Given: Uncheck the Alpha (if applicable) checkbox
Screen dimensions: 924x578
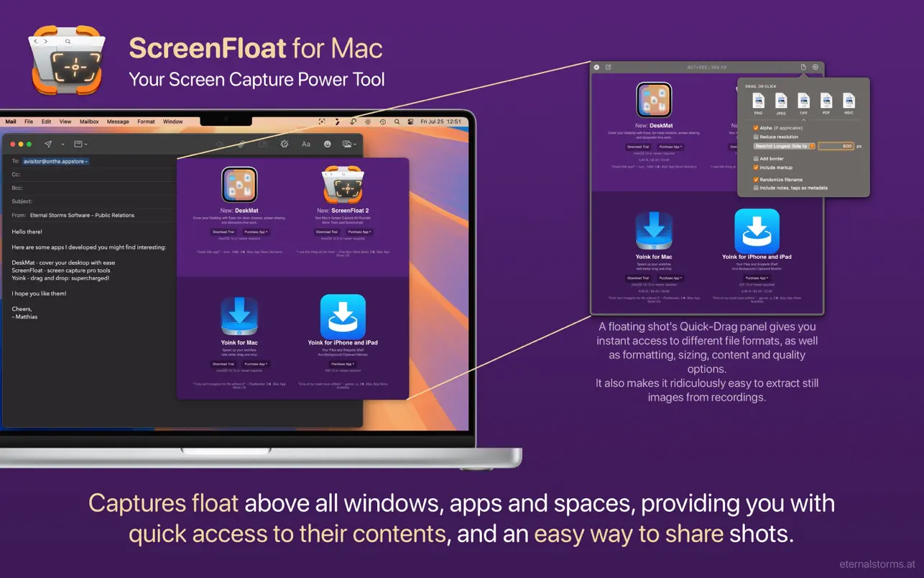Looking at the screenshot, I should (x=756, y=128).
